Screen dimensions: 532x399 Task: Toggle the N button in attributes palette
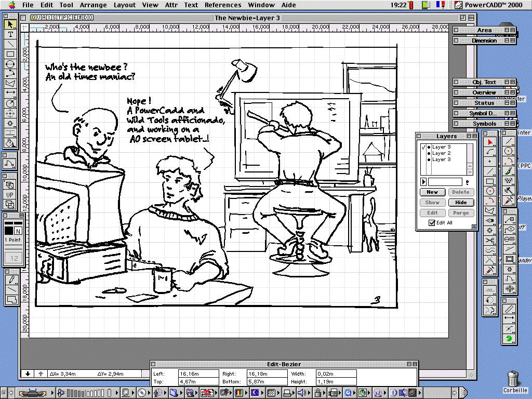[18, 231]
